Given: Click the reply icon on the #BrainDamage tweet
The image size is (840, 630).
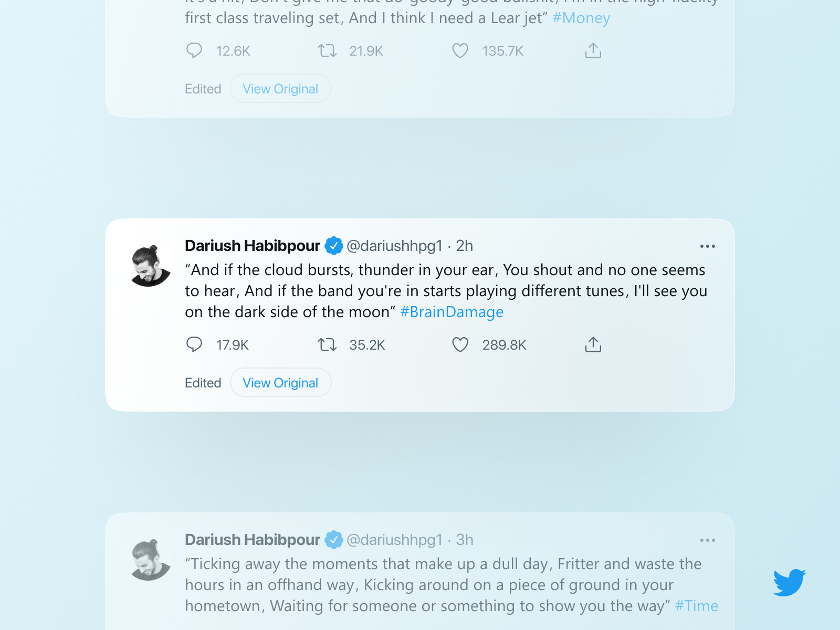Looking at the screenshot, I should pyautogui.click(x=194, y=344).
